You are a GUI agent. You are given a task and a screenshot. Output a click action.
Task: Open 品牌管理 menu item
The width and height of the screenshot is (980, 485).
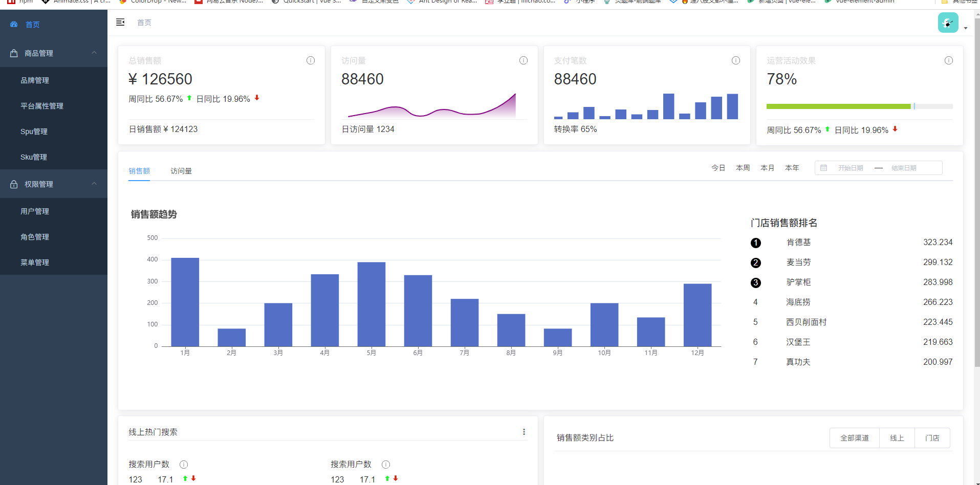pyautogui.click(x=54, y=80)
